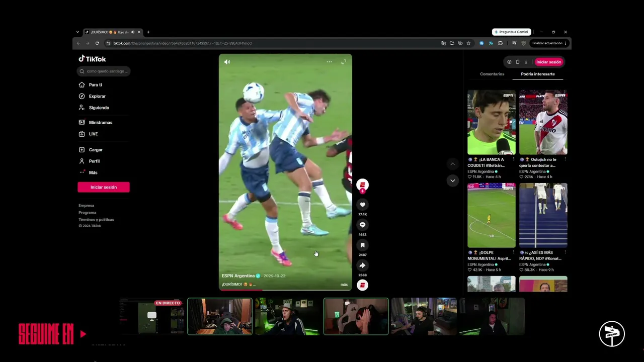This screenshot has width=644, height=362.
Task: Open Términos y políticas link
Action: point(96,220)
